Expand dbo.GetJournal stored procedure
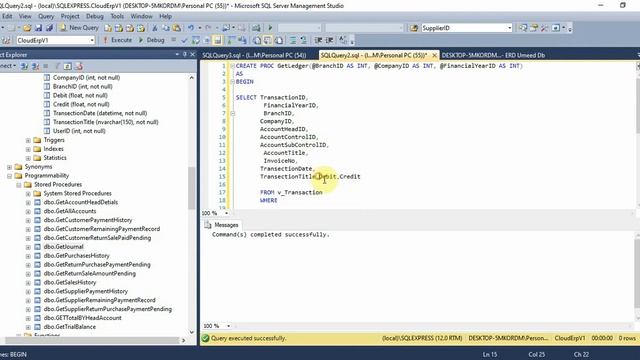Screen dimensions: 640x360 [x=28, y=247]
